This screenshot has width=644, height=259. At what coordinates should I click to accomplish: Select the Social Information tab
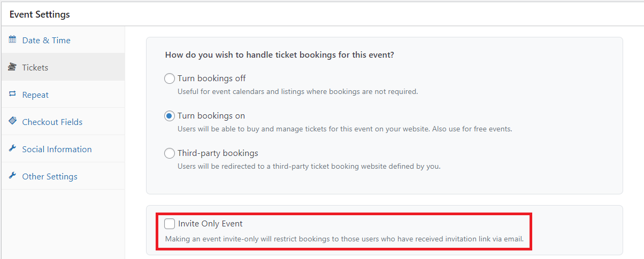pyautogui.click(x=57, y=149)
